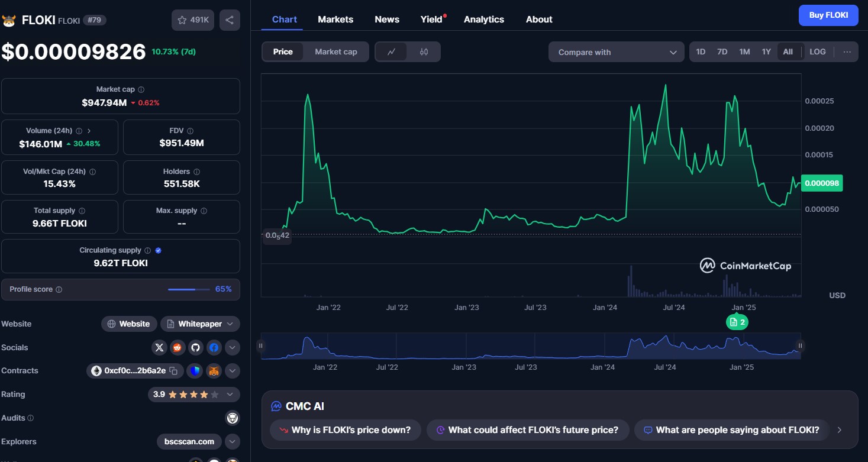Switch to the Yield tab
The height and width of the screenshot is (462, 868).
pyautogui.click(x=432, y=20)
